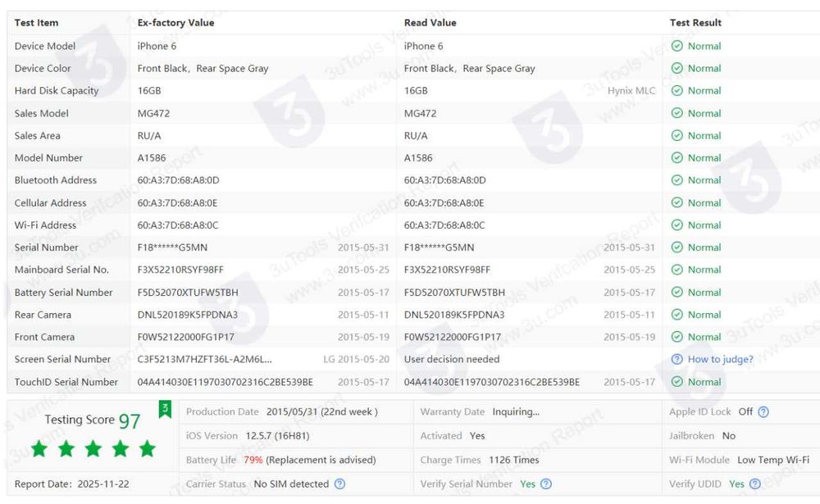The image size is (820, 504).
Task: Click green check icon in Mainboard Serial No. row
Action: (x=676, y=270)
